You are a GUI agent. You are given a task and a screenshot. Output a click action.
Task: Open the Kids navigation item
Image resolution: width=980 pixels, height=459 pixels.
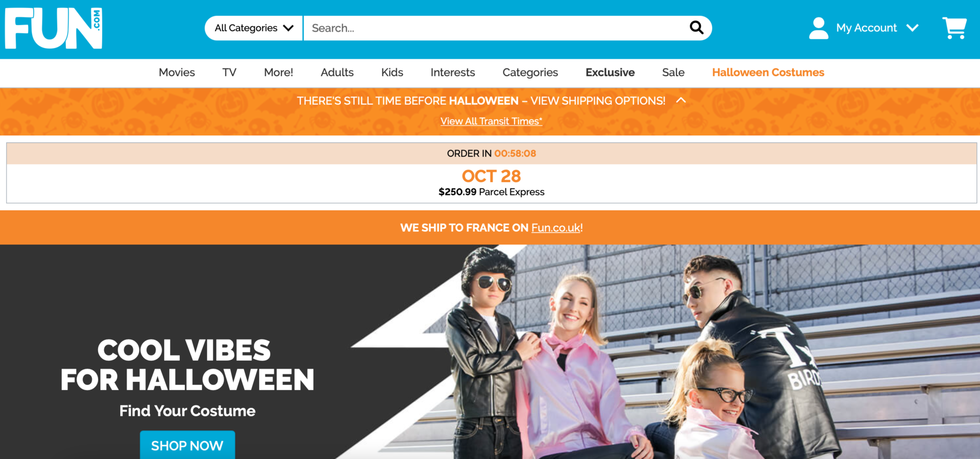(x=392, y=73)
